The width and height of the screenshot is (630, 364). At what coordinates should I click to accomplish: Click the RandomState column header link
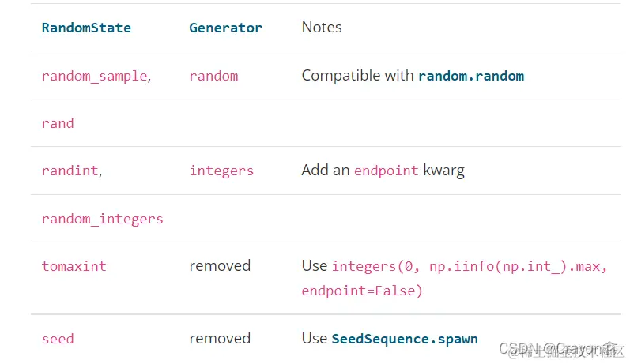point(86,28)
